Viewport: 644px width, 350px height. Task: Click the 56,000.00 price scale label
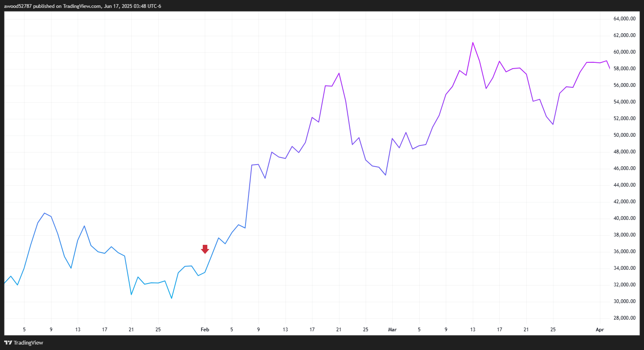tap(624, 85)
